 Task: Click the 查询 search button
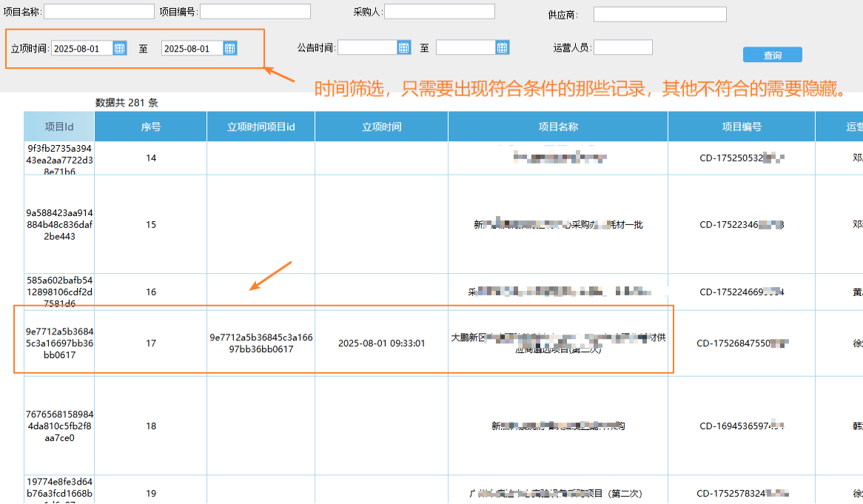tap(772, 55)
